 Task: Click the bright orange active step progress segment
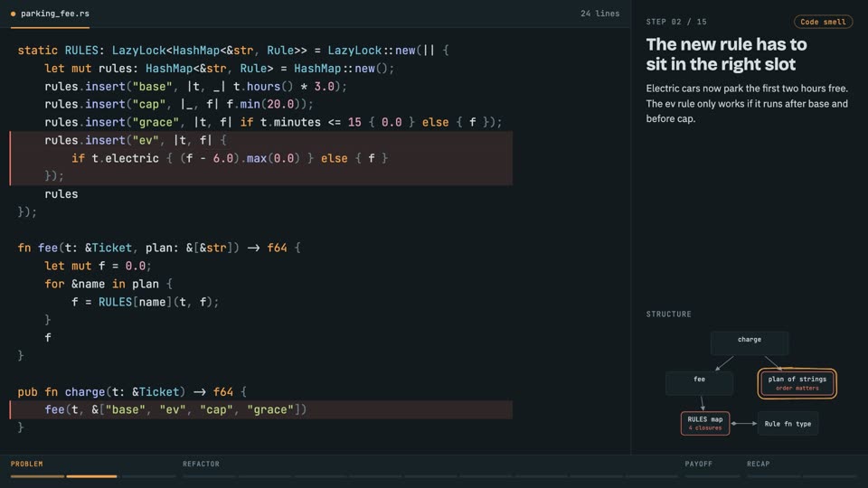[x=92, y=476]
